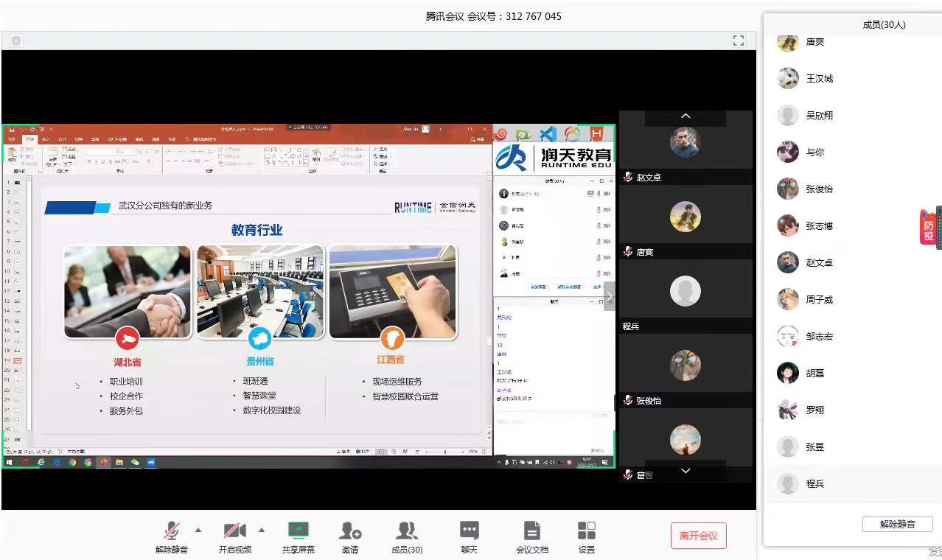Toggle microphone with 解除静音 in bottom toolbar
The height and width of the screenshot is (560, 942).
click(172, 531)
